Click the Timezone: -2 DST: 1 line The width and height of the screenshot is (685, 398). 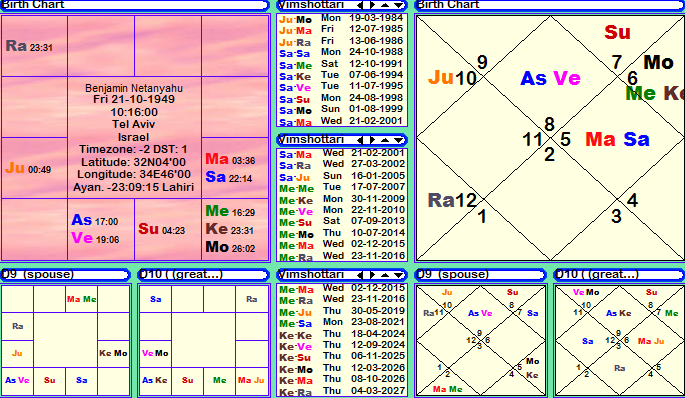[x=133, y=149]
